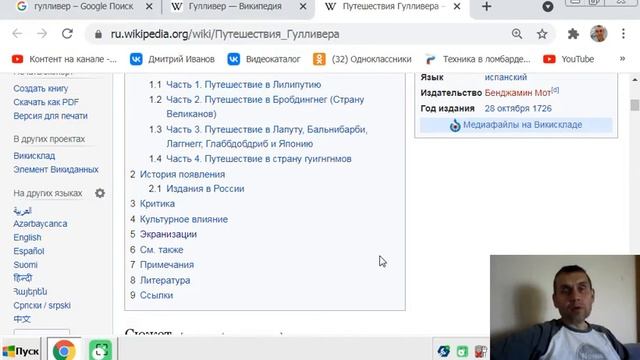640x360 pixels.
Task: Open a new tab with plus button
Action: (x=486, y=7)
